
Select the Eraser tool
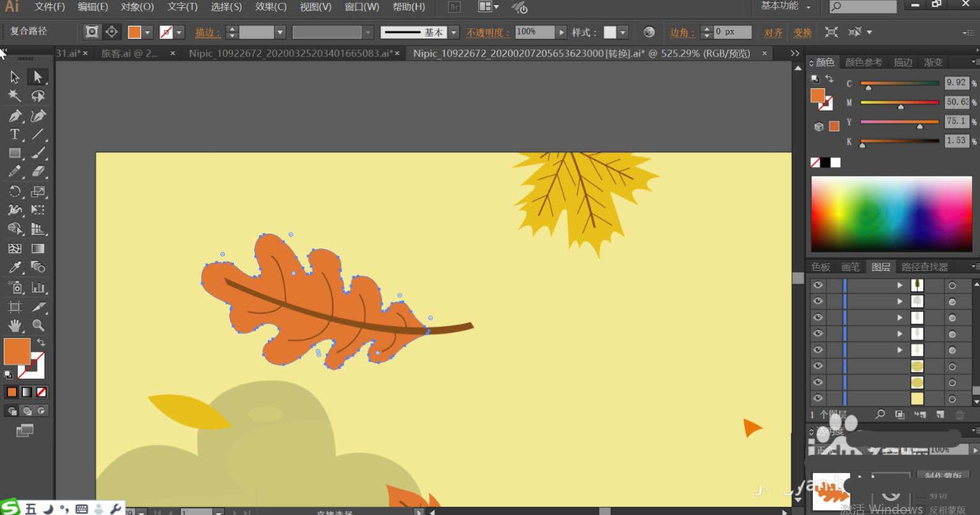click(x=38, y=172)
